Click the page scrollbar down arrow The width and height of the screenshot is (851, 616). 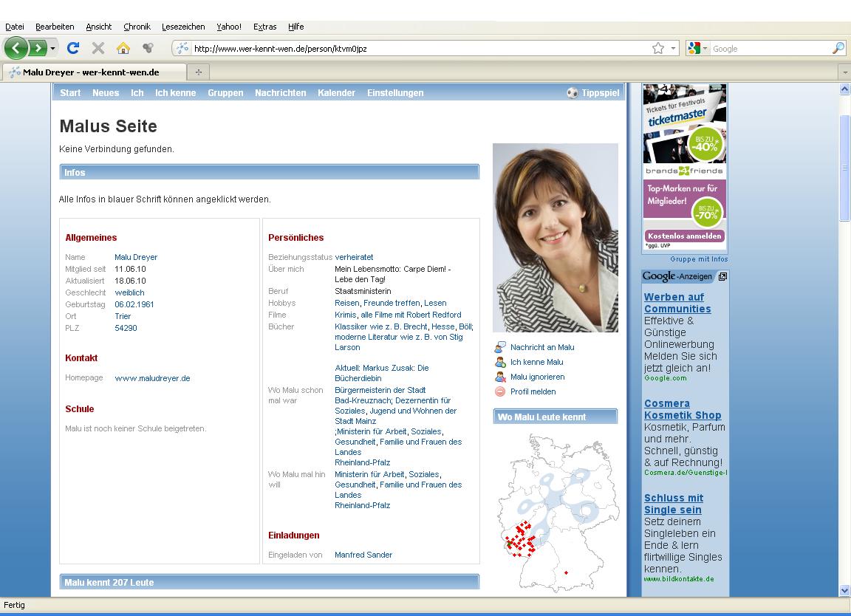pos(844,590)
